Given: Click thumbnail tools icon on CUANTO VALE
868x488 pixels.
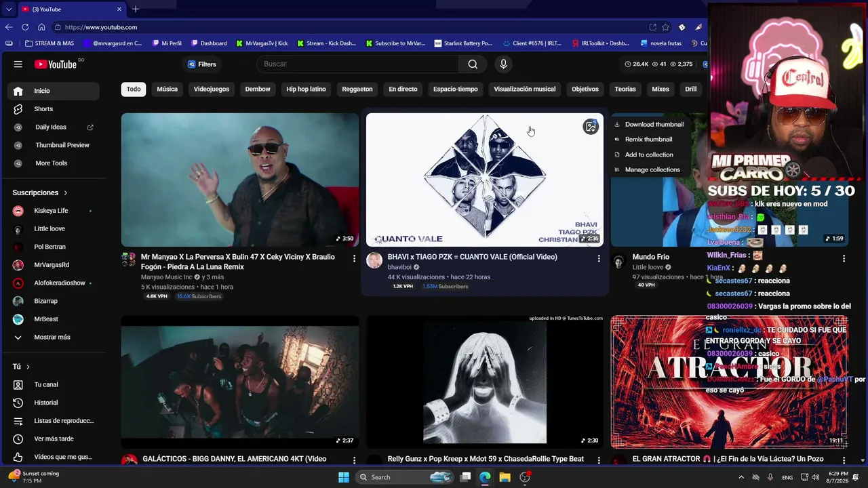Looking at the screenshot, I should click(x=591, y=127).
